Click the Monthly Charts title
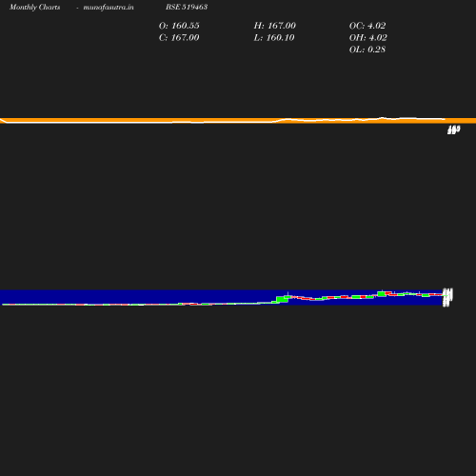 [x=34, y=7]
